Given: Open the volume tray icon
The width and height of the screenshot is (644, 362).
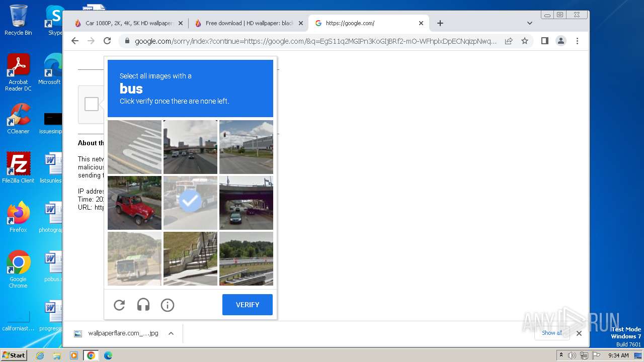Looking at the screenshot, I should click(572, 355).
